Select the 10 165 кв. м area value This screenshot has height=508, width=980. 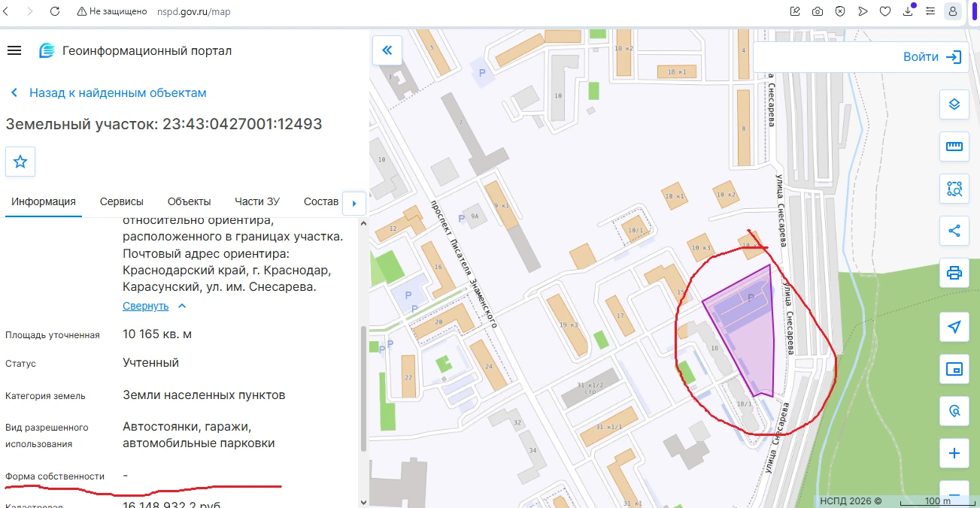pyautogui.click(x=157, y=334)
